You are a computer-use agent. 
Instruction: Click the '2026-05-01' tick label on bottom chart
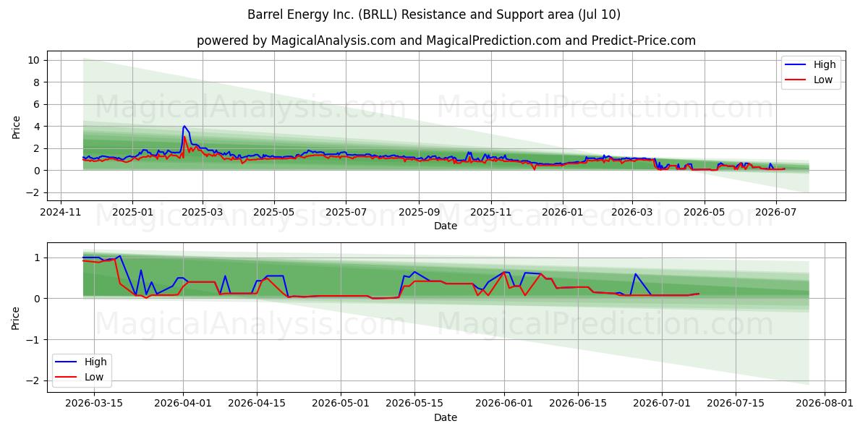point(341,404)
